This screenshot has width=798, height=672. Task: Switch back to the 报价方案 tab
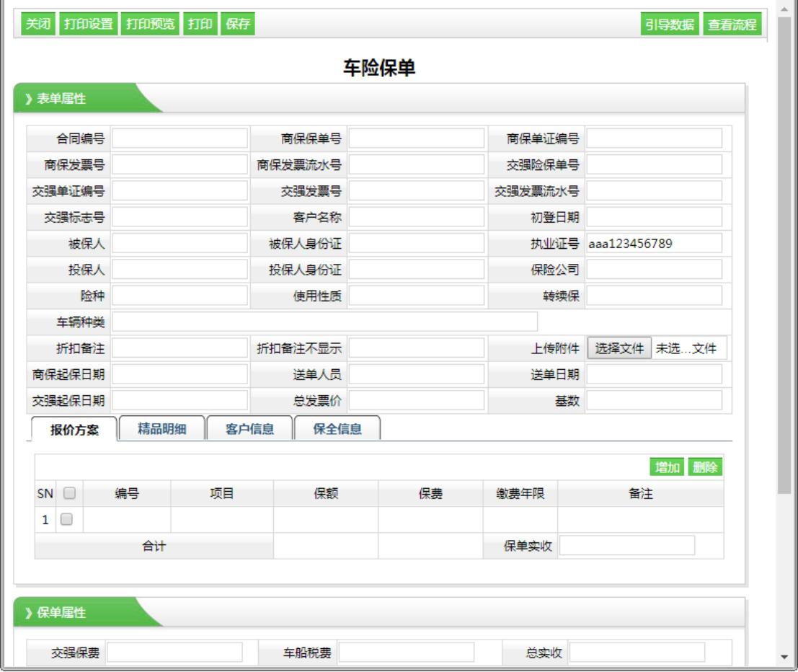click(75, 429)
